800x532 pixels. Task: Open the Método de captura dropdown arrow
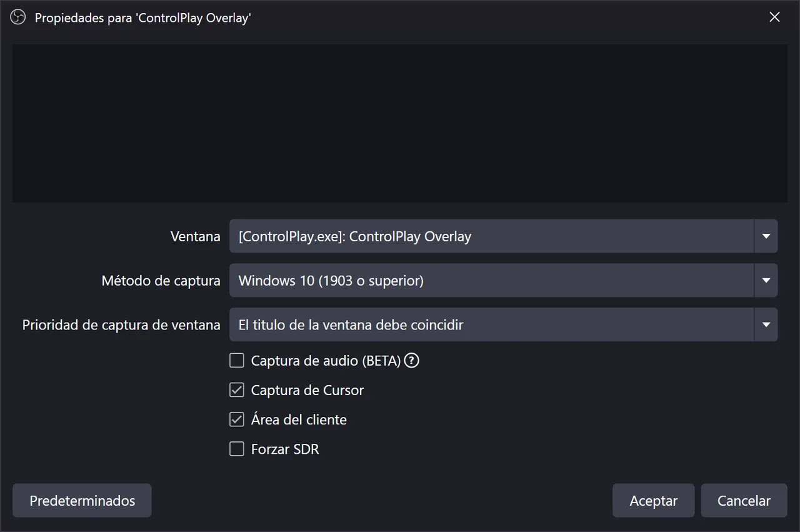766,281
